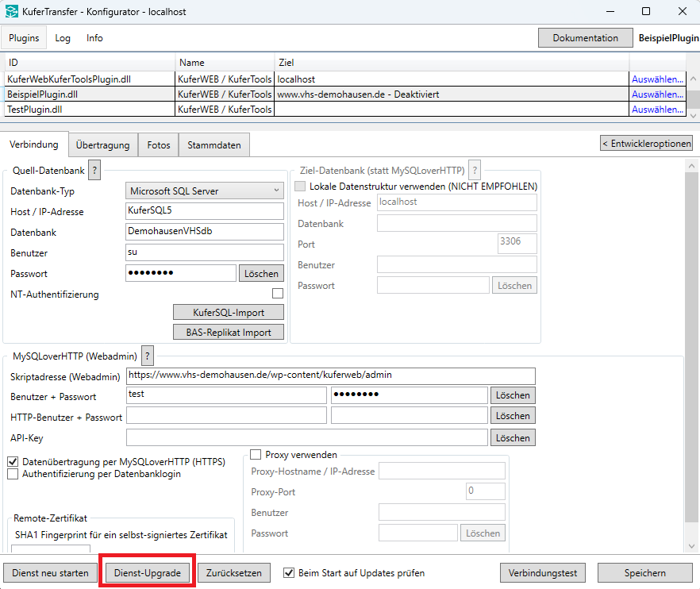
Task: Clear HTTP-Benutzer + Passwort with Löschen
Action: point(513,416)
